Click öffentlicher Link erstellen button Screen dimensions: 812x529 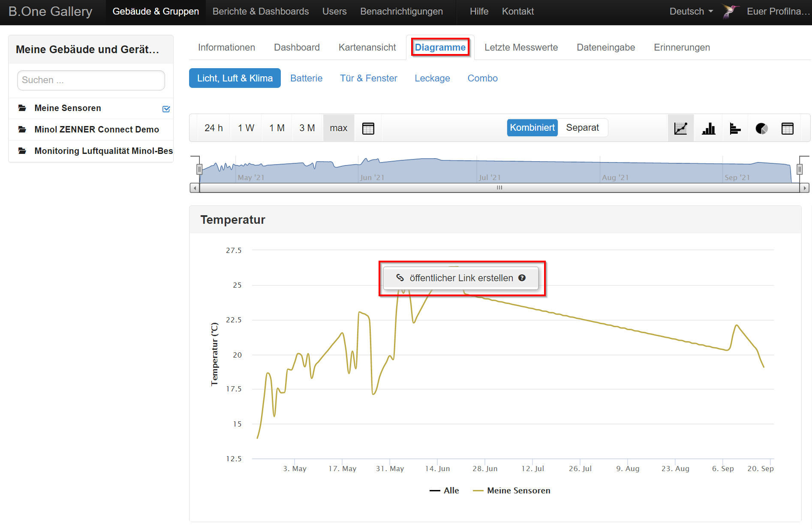[x=460, y=278]
